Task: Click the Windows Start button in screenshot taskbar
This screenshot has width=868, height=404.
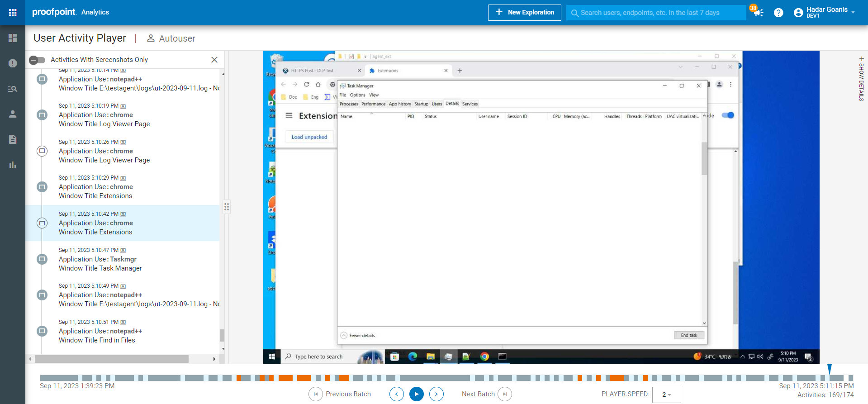Action: tap(272, 356)
